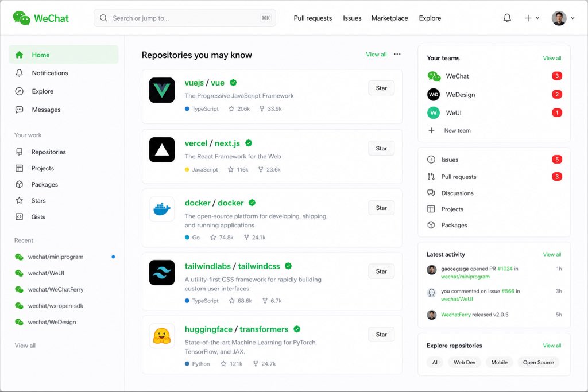
Task: Star the vuejs/vue repository
Action: point(381,88)
